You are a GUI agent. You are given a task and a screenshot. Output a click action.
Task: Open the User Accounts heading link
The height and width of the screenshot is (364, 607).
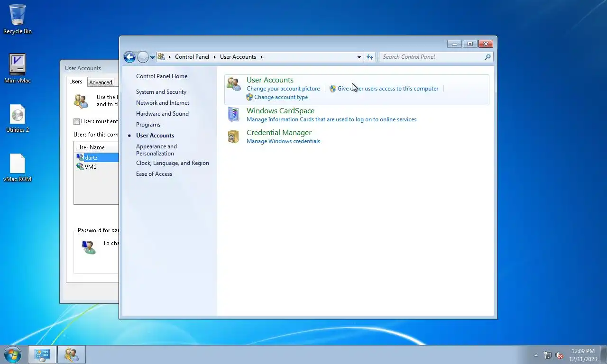tap(270, 80)
